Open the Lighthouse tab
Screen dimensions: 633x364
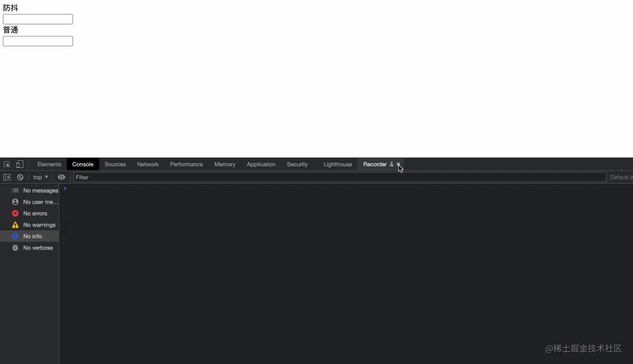pos(338,164)
